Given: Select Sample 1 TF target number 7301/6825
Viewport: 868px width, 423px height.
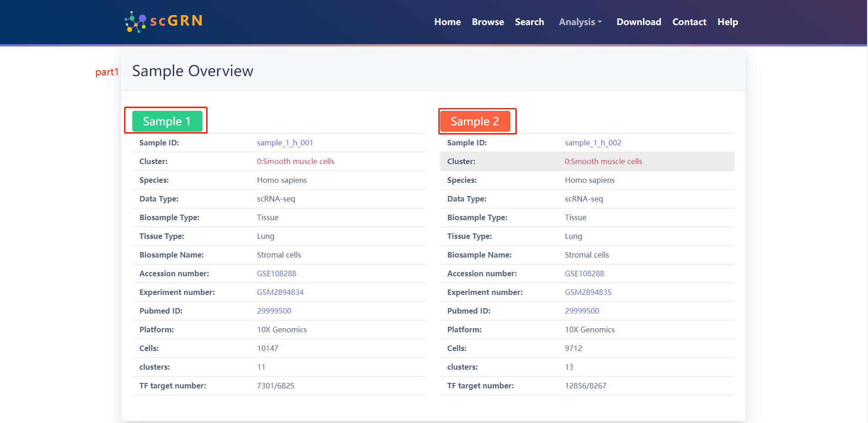Looking at the screenshot, I should [x=275, y=386].
